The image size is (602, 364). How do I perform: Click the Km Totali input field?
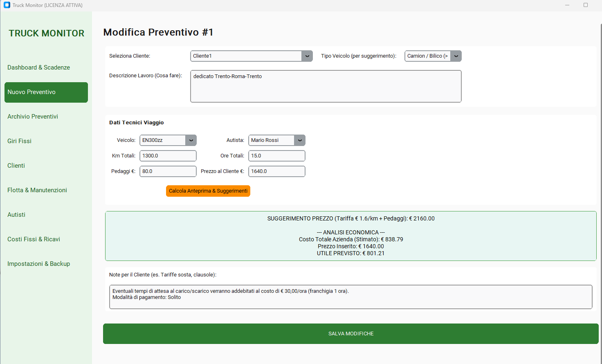click(x=168, y=156)
